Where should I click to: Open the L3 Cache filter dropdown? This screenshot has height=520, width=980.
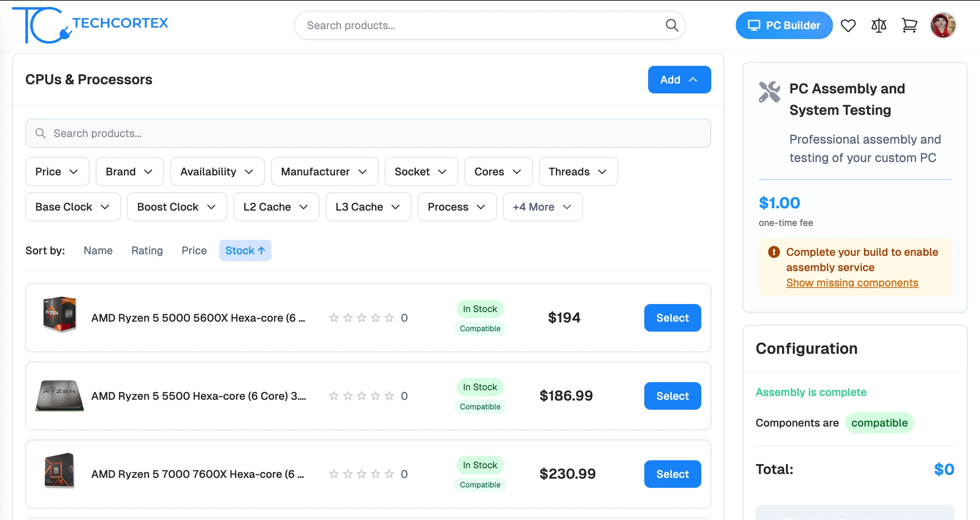pos(368,207)
